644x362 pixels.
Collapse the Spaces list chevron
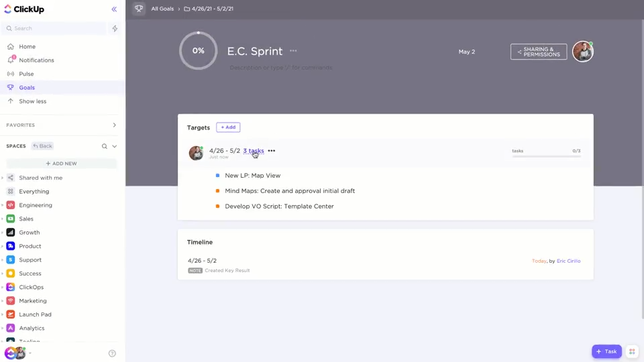(x=115, y=146)
